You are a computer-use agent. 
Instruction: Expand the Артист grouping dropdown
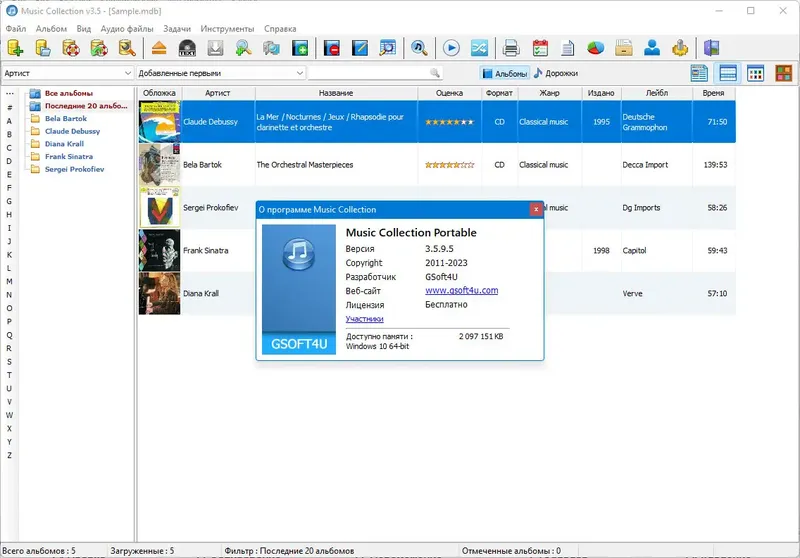click(x=68, y=73)
